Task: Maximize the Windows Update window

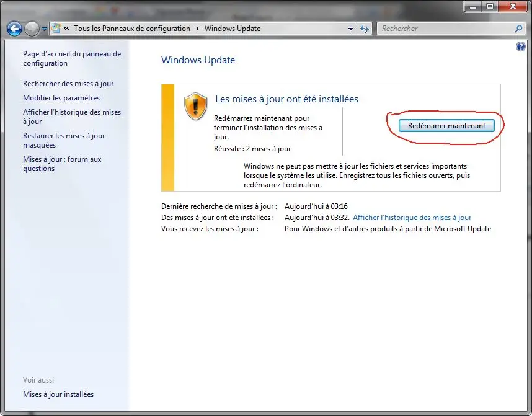Action: (x=490, y=6)
